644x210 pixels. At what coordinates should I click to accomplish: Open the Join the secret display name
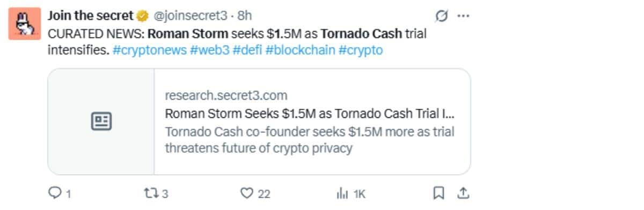point(91,16)
